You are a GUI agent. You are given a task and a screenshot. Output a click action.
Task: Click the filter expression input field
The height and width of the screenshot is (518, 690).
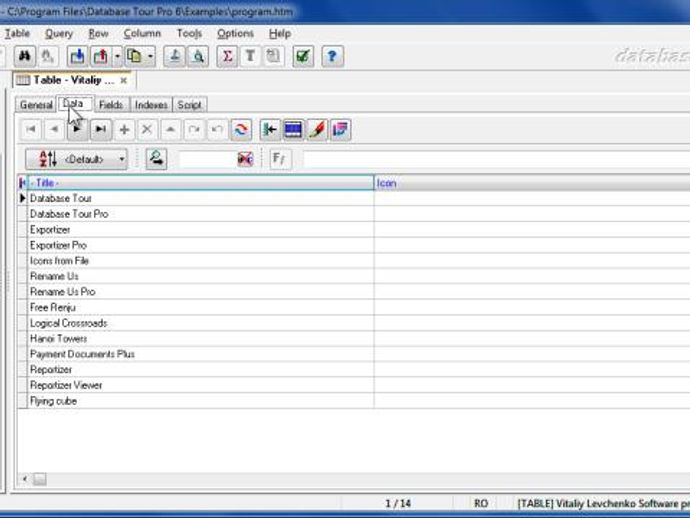coord(496,159)
